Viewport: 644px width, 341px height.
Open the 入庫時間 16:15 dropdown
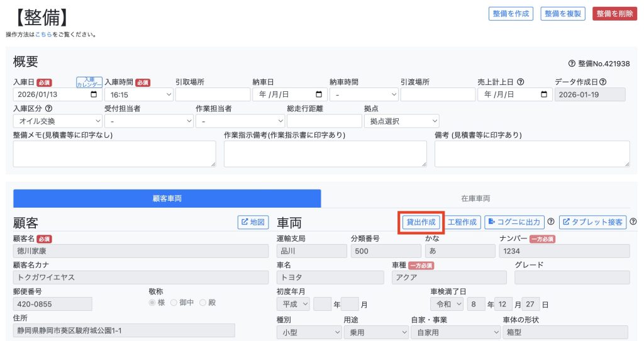(138, 94)
